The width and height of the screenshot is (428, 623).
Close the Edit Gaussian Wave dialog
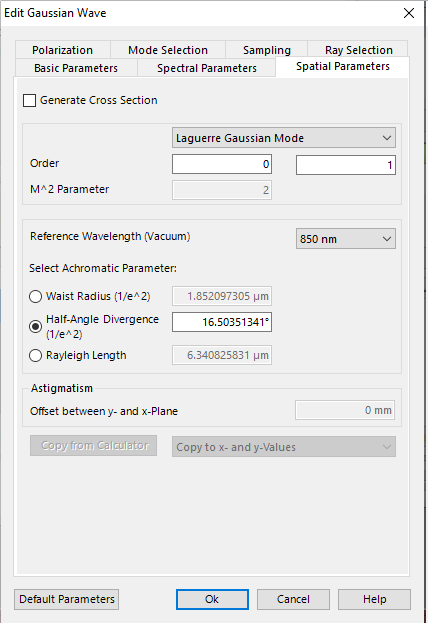(409, 13)
